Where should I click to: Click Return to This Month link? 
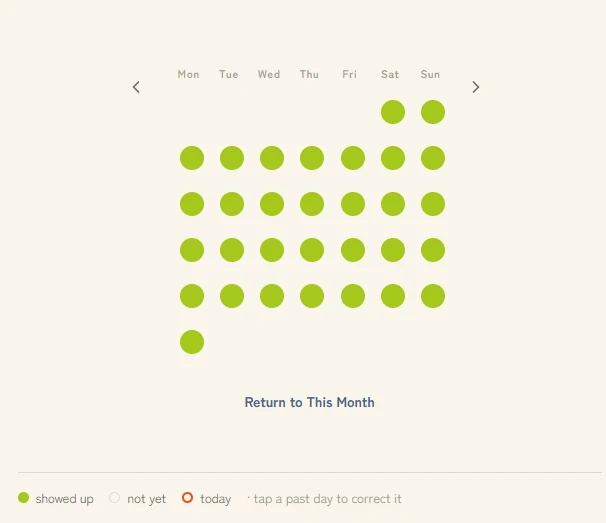click(x=309, y=402)
